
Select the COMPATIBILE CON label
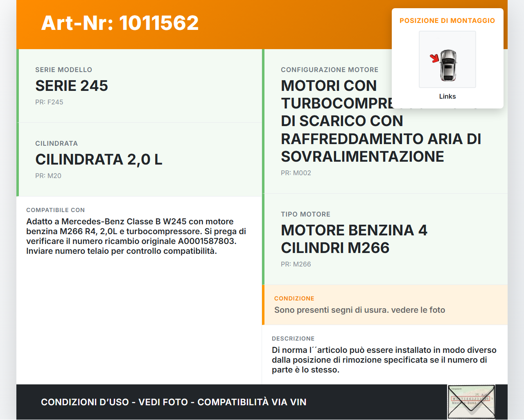click(x=56, y=210)
